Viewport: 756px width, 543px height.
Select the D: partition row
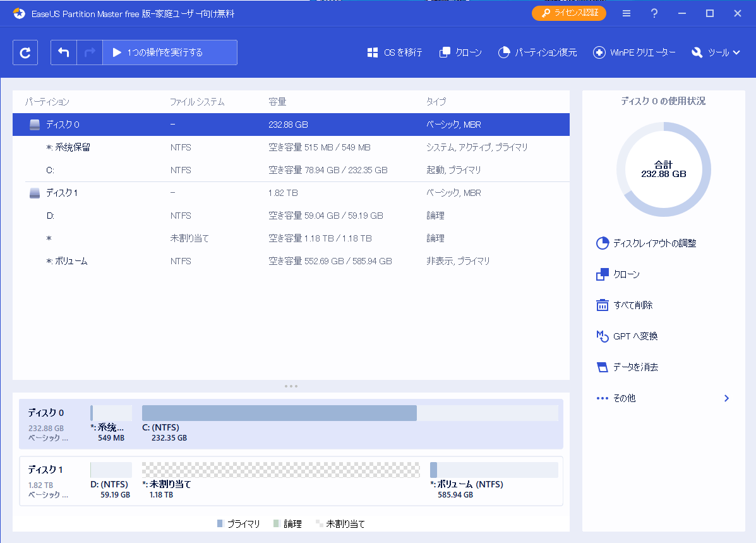291,216
